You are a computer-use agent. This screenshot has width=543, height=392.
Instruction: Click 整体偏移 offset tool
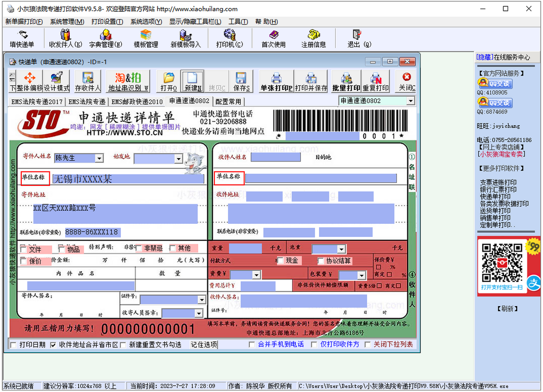[x=29, y=82]
